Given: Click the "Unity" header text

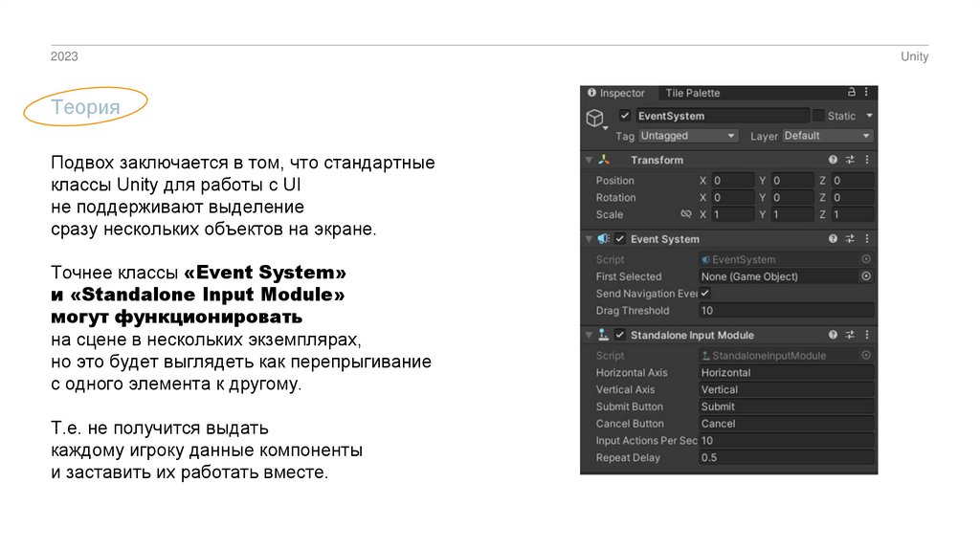Looking at the screenshot, I should (914, 56).
